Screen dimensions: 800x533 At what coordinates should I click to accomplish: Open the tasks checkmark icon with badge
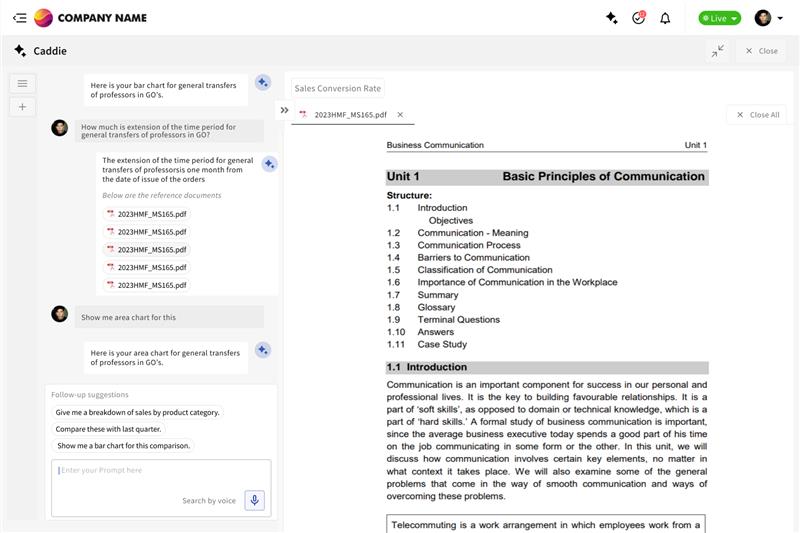tap(639, 18)
